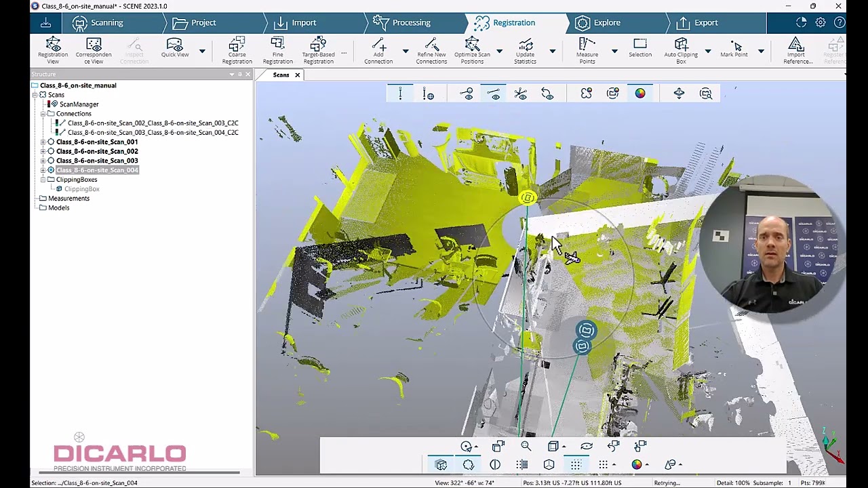Select Class_8-6-on-site_Scan_002 in the tree
Screen dimensions: 868x488
[x=97, y=151]
